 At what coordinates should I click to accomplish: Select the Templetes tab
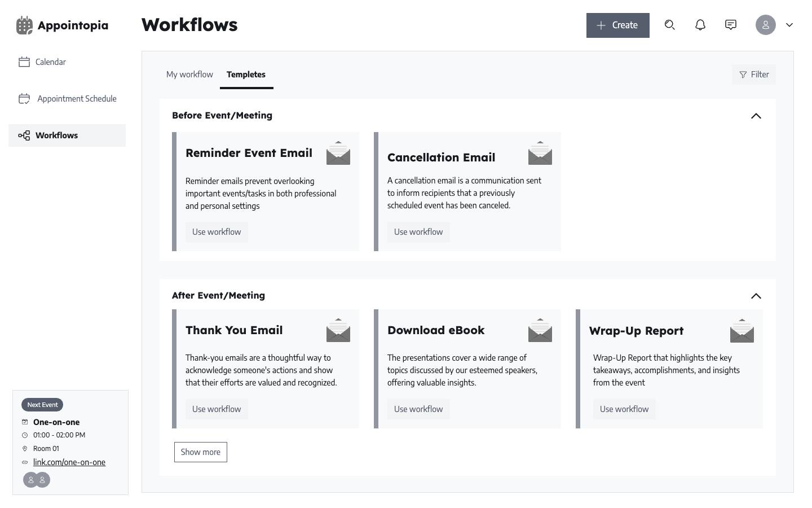point(246,75)
